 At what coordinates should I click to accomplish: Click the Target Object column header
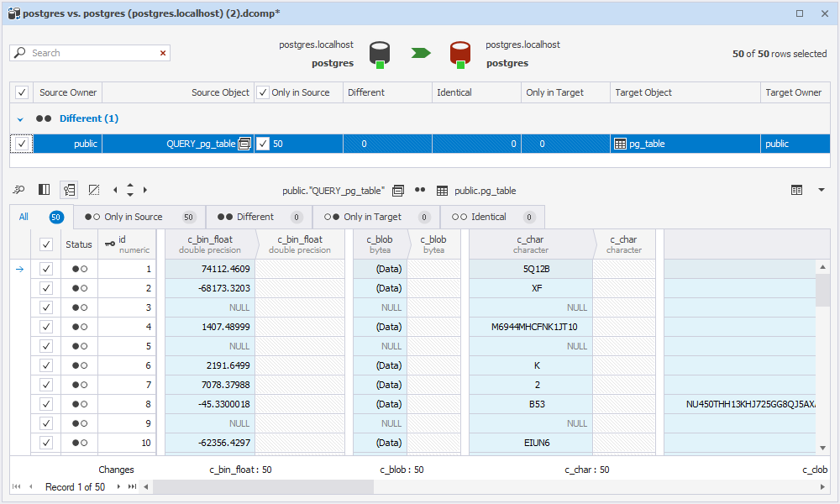coord(685,92)
